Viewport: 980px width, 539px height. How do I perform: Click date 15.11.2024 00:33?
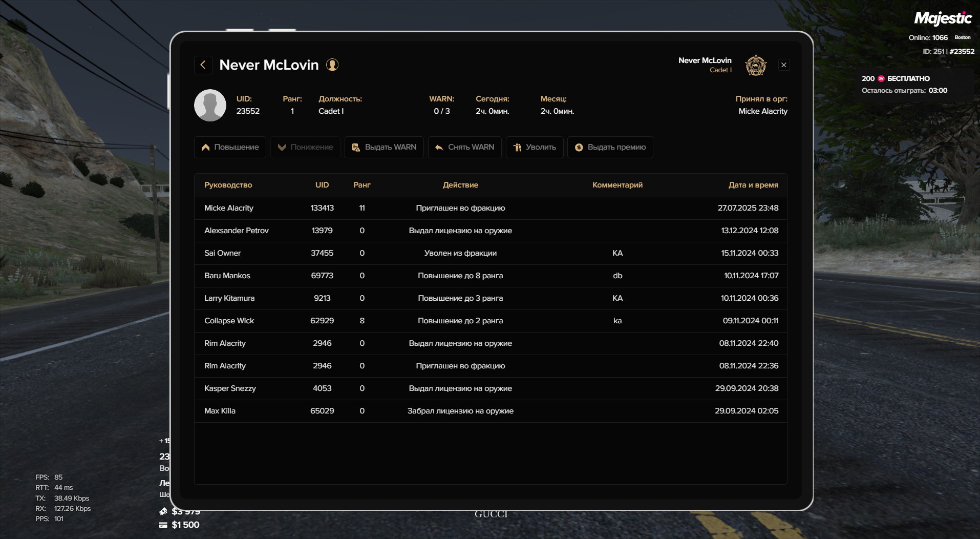[x=750, y=253]
